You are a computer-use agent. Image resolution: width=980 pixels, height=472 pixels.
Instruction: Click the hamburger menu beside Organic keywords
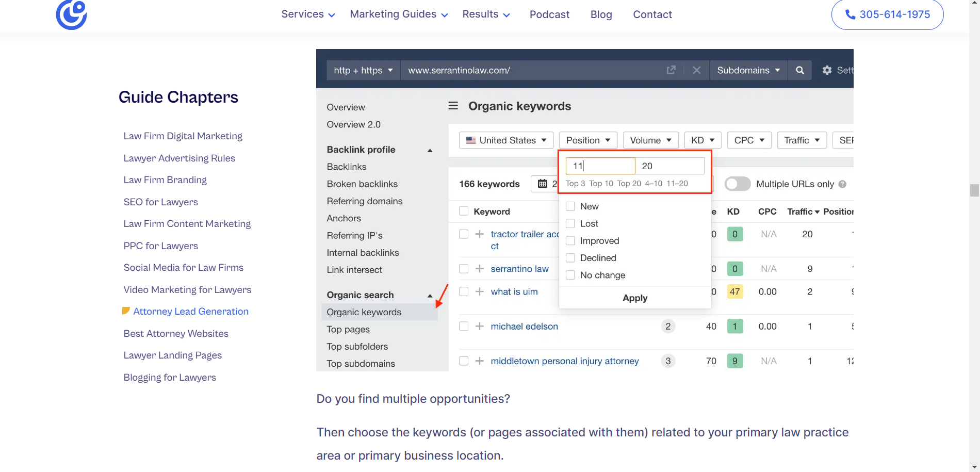click(453, 106)
